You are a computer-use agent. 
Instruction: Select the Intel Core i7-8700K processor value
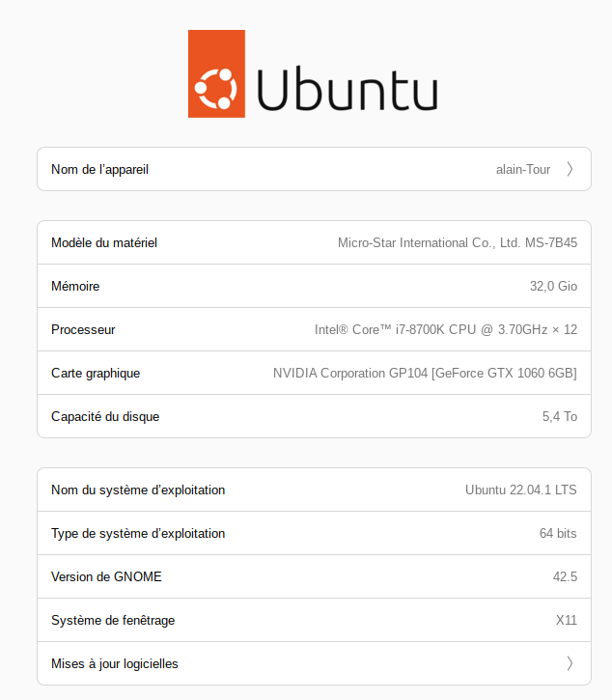pyautogui.click(x=446, y=329)
